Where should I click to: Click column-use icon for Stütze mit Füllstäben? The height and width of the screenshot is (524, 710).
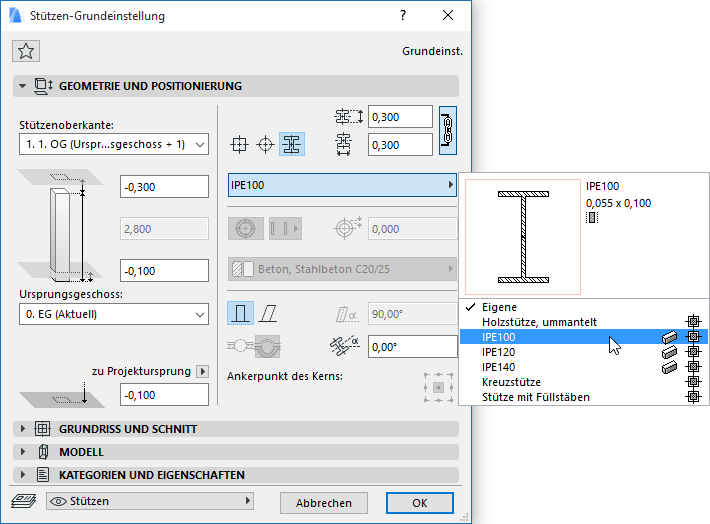(x=693, y=397)
